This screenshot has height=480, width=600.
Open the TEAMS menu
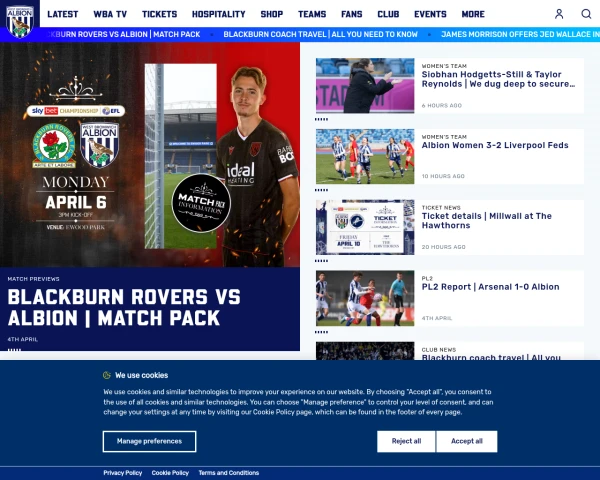(312, 14)
